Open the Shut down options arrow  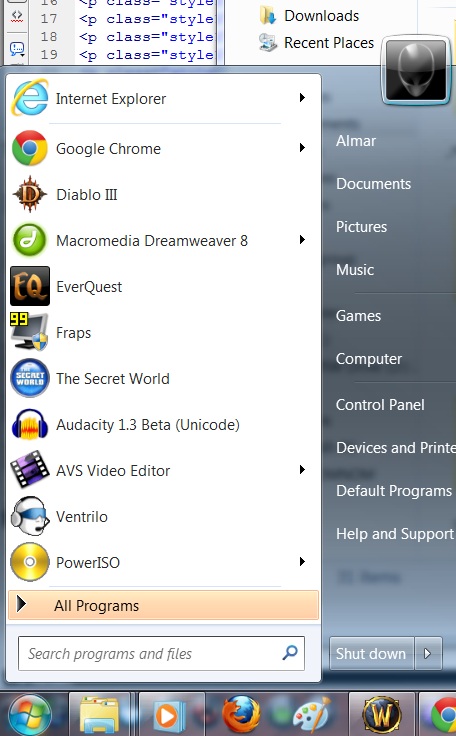[x=428, y=653]
